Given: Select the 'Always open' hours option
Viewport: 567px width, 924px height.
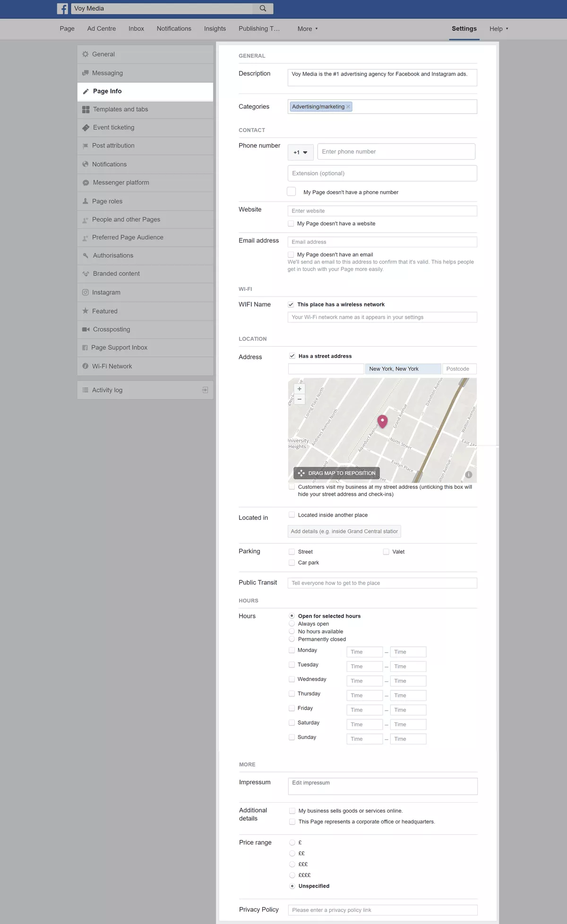Looking at the screenshot, I should click(292, 624).
